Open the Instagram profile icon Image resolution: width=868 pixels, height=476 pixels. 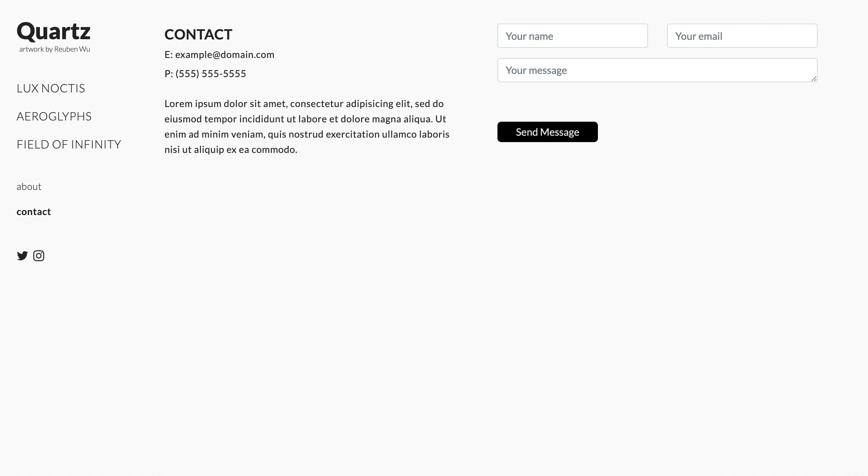(x=39, y=256)
